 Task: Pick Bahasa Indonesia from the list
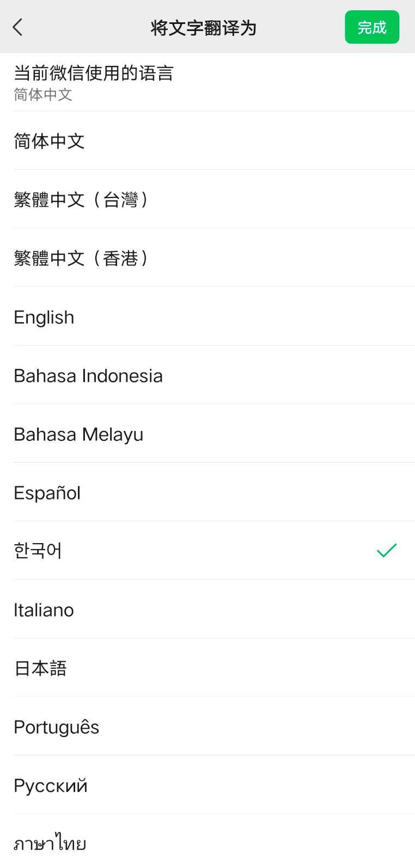(88, 376)
